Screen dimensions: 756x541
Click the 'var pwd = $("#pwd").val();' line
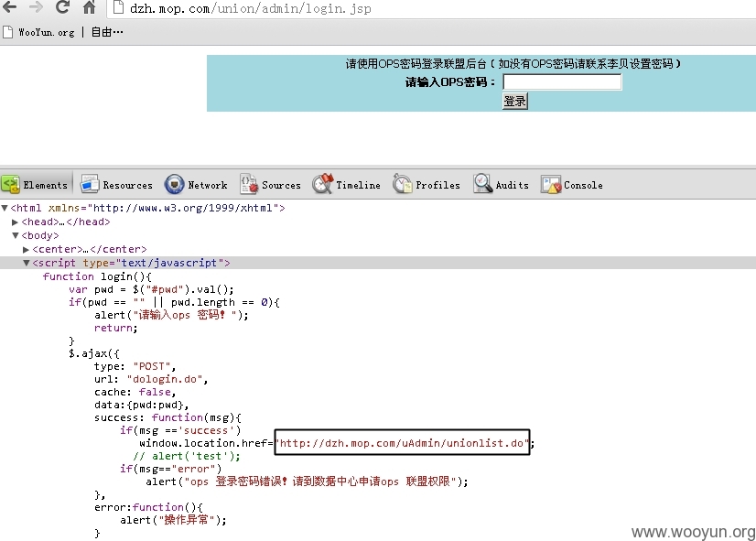pos(151,289)
